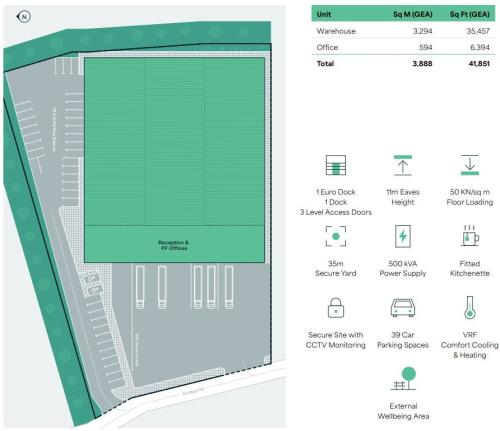Click the Sq M (GEA) column header

pos(412,14)
